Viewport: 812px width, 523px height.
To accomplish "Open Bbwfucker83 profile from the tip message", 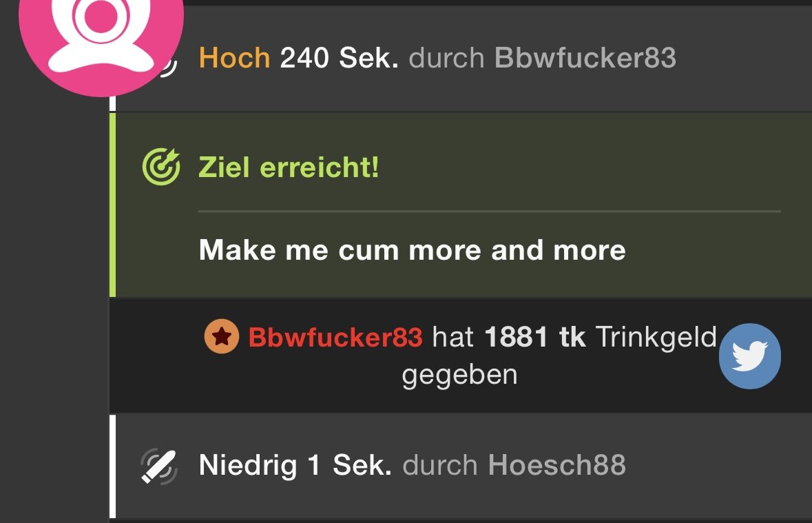I will click(x=335, y=338).
